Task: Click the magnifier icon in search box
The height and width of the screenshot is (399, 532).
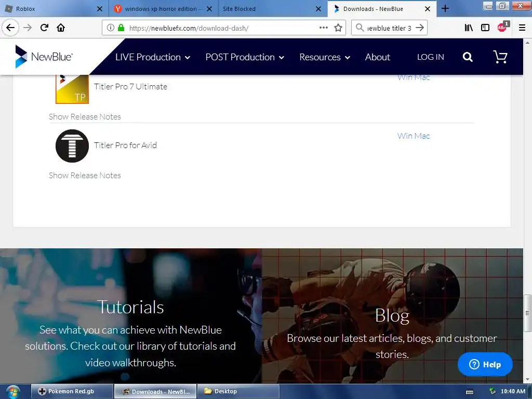Action: coord(360,28)
